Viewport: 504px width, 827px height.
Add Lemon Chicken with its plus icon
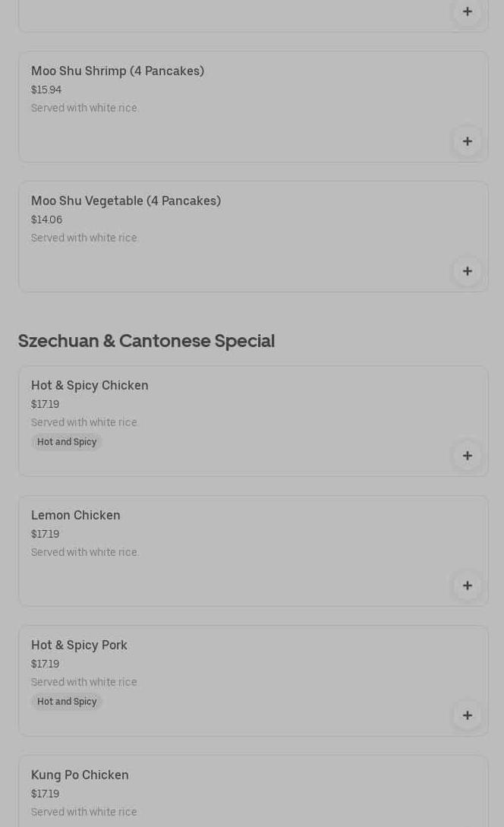click(467, 586)
